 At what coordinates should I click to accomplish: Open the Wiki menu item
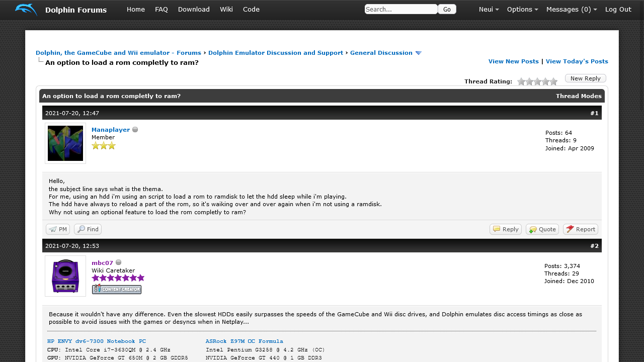(x=226, y=10)
